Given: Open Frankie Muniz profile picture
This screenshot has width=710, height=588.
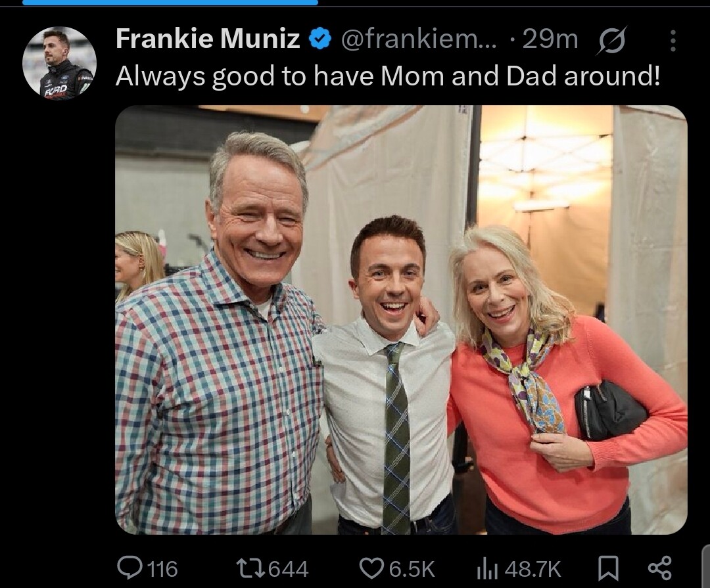Looking at the screenshot, I should tap(59, 63).
